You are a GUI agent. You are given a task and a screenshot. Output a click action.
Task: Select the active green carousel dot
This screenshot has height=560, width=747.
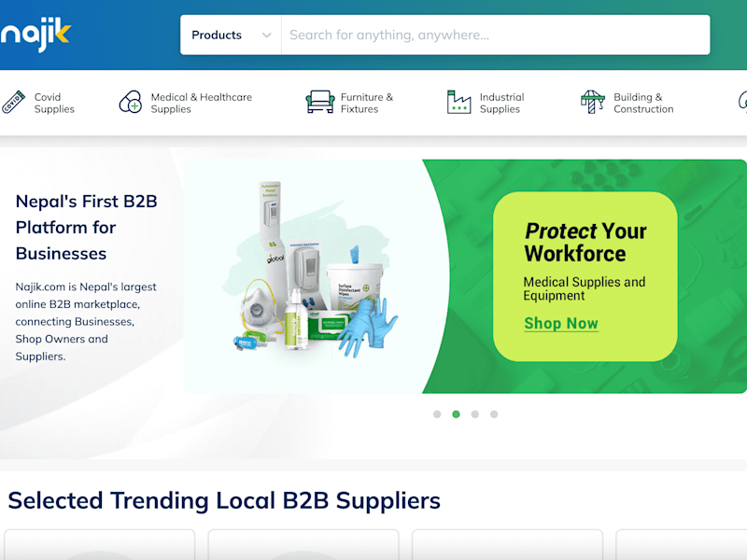click(x=456, y=414)
